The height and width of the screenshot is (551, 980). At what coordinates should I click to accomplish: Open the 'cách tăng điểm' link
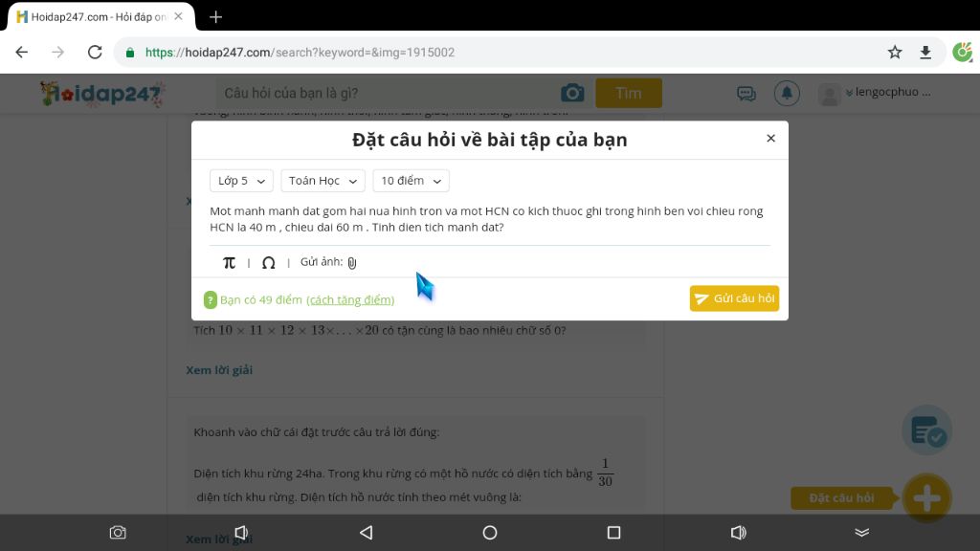[350, 299]
